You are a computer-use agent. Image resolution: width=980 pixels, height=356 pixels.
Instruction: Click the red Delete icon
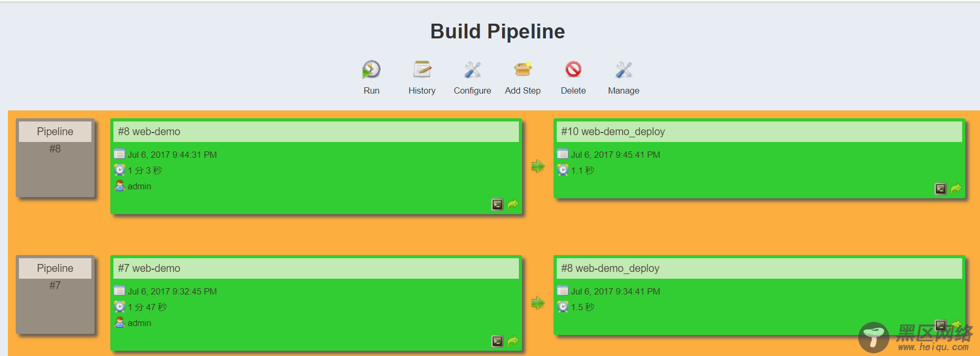pyautogui.click(x=573, y=69)
